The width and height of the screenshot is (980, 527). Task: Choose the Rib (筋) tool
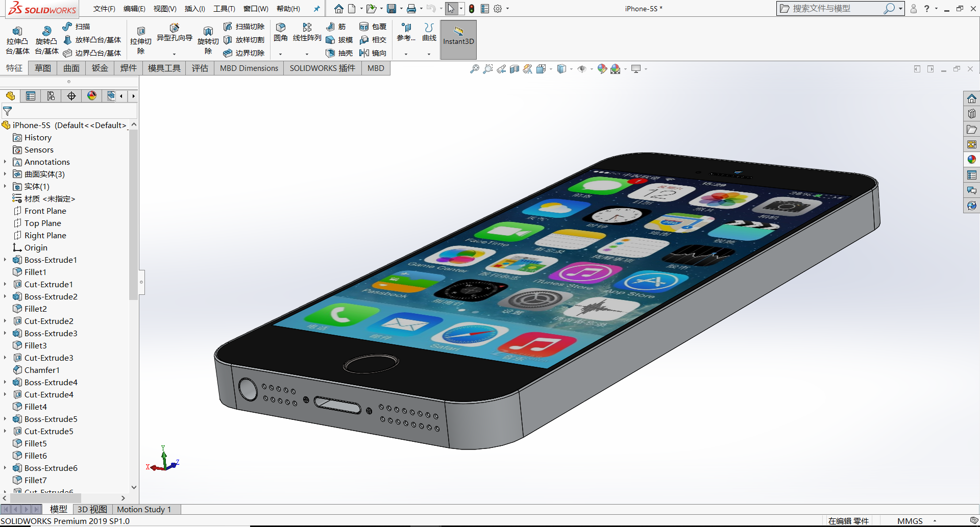click(336, 27)
